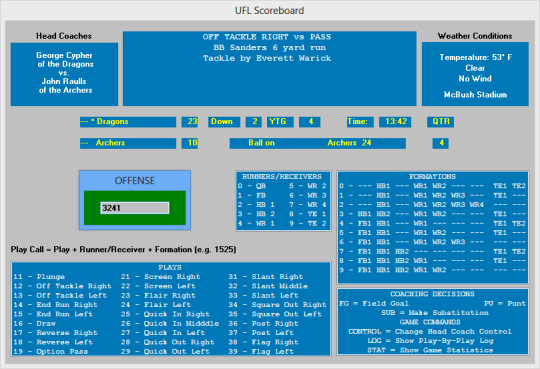
Task: Click 'PU = Punt' coaching decision
Action: (505, 304)
